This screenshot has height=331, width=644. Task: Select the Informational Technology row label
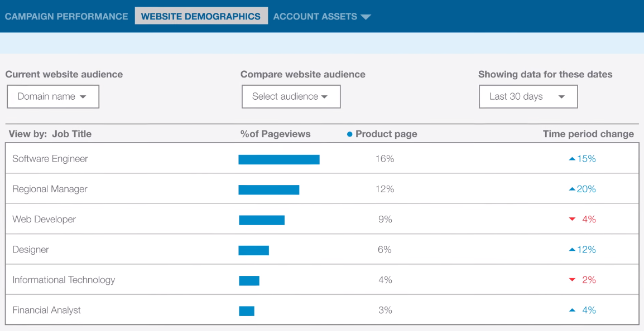(64, 280)
